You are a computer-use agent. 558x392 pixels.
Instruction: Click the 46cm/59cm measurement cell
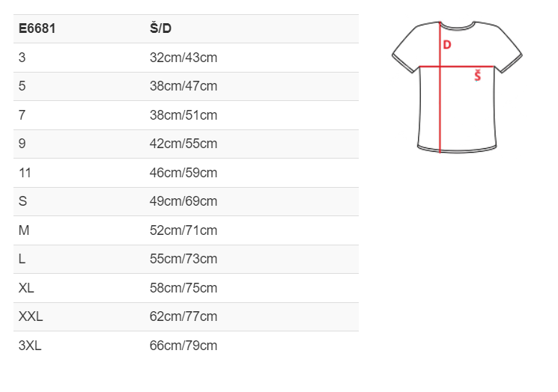tap(184, 173)
